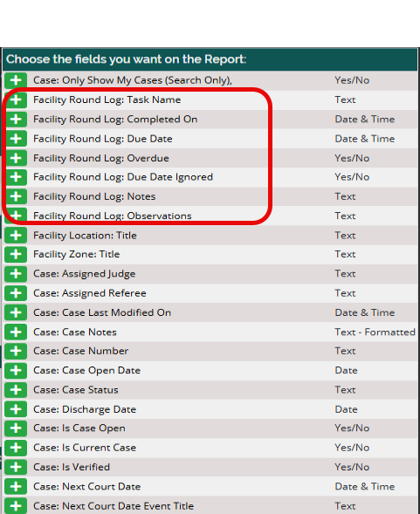The image size is (420, 514).
Task: Add Facility Location: Title field
Action: [16, 236]
